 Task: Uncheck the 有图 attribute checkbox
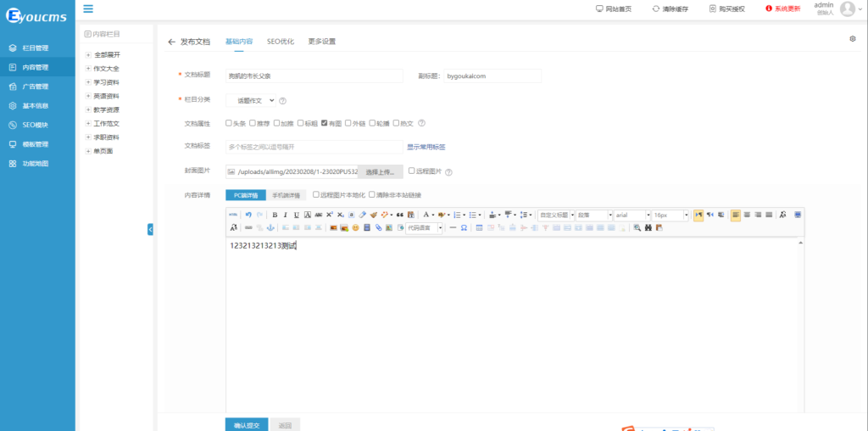325,123
